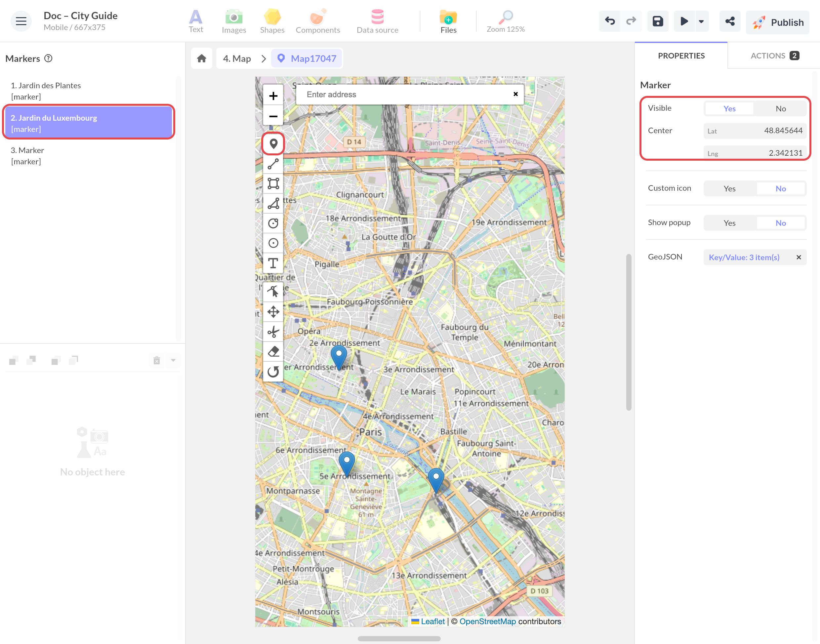The image size is (820, 644).
Task: Open the Data source panel
Action: 377,21
